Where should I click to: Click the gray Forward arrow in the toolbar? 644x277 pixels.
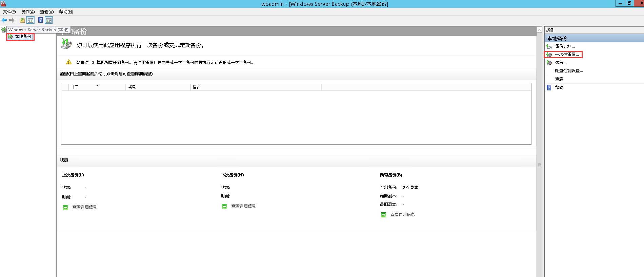point(12,20)
